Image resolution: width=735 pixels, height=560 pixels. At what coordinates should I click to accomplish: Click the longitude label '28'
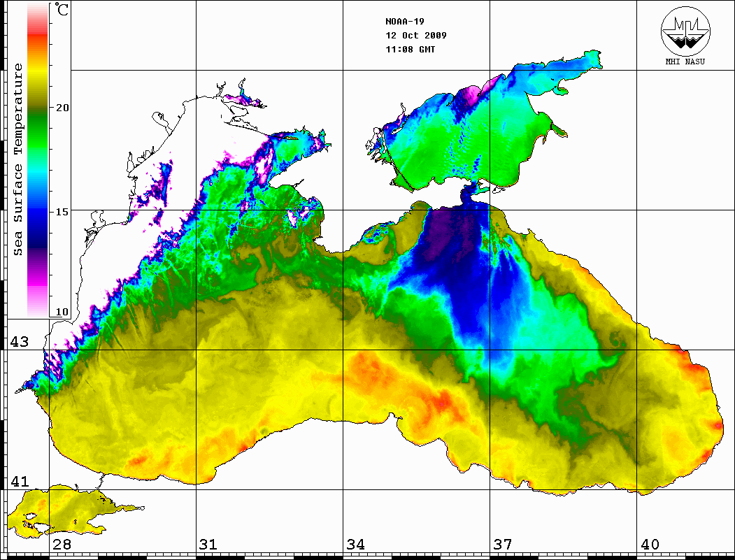click(62, 545)
